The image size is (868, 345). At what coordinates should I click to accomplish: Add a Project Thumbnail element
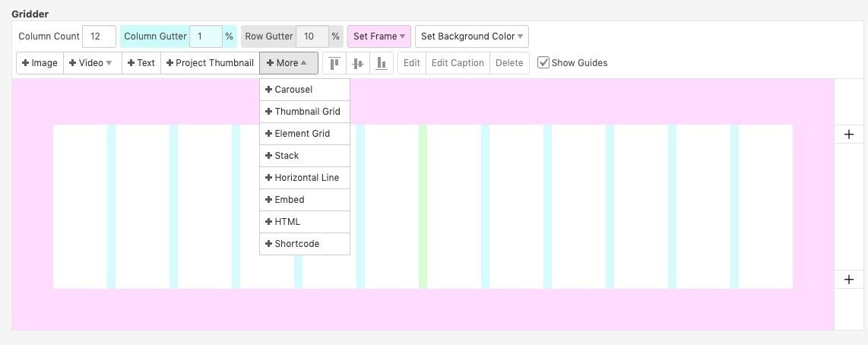click(210, 63)
